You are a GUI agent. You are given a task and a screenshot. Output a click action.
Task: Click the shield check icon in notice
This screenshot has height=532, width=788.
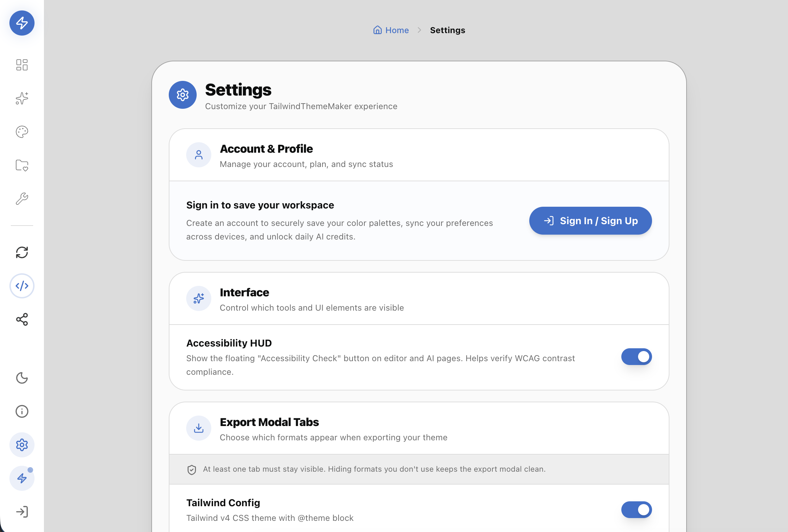point(192,470)
